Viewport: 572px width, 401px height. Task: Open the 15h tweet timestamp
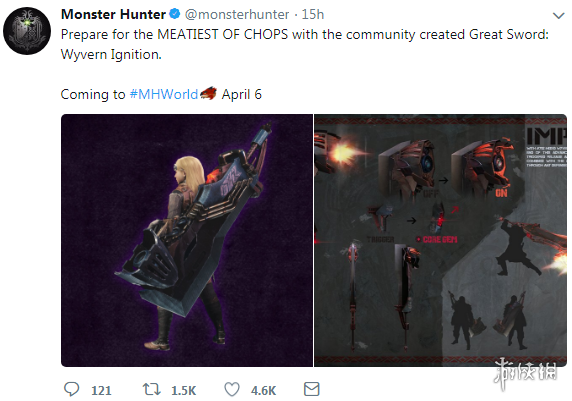tap(313, 14)
